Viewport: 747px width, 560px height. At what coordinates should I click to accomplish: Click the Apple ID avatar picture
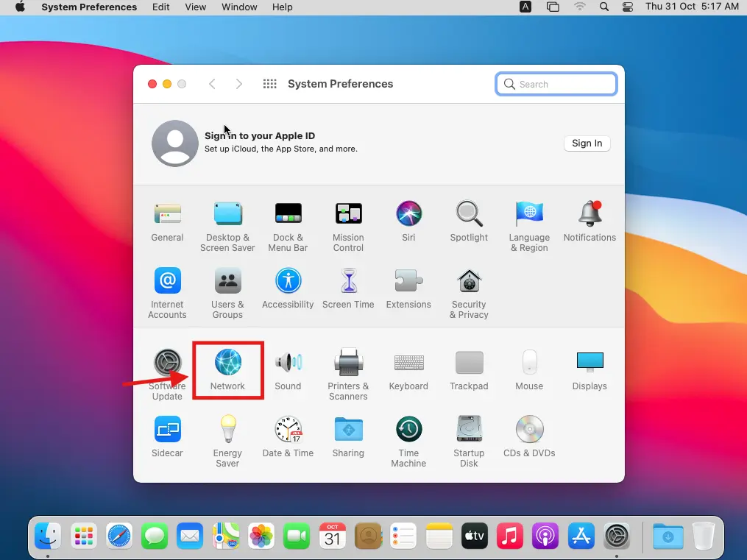coord(175,143)
